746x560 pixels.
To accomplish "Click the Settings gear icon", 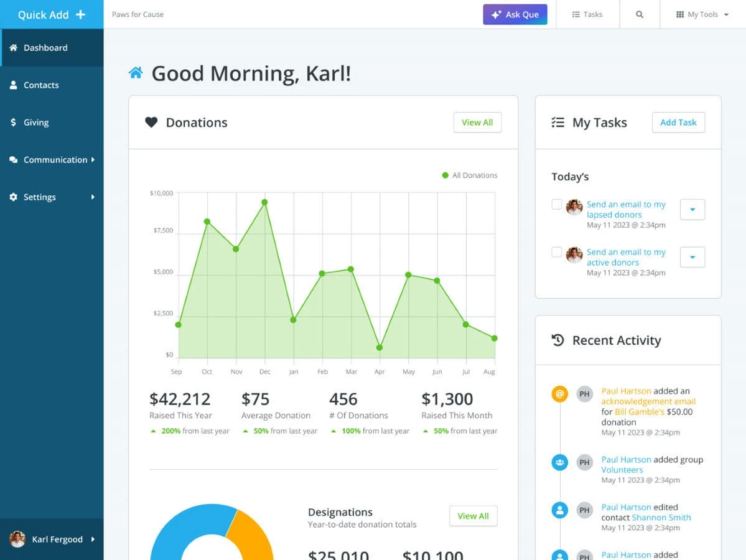I will [x=13, y=197].
